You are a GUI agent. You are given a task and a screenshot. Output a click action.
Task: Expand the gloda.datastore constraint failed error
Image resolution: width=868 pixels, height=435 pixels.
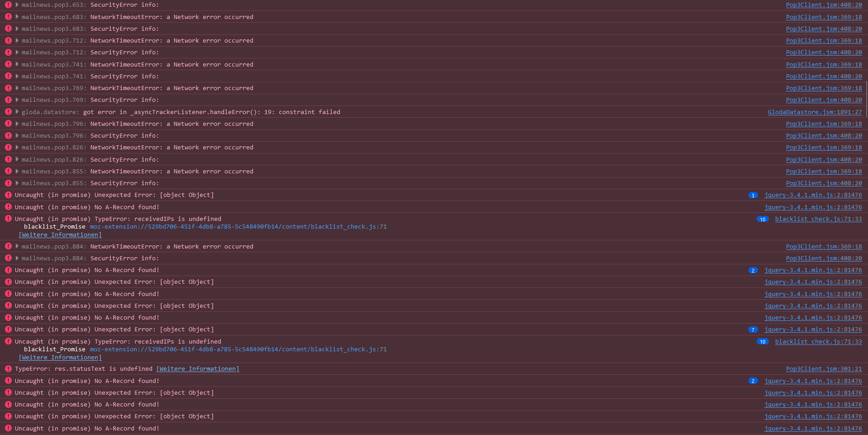pos(17,112)
